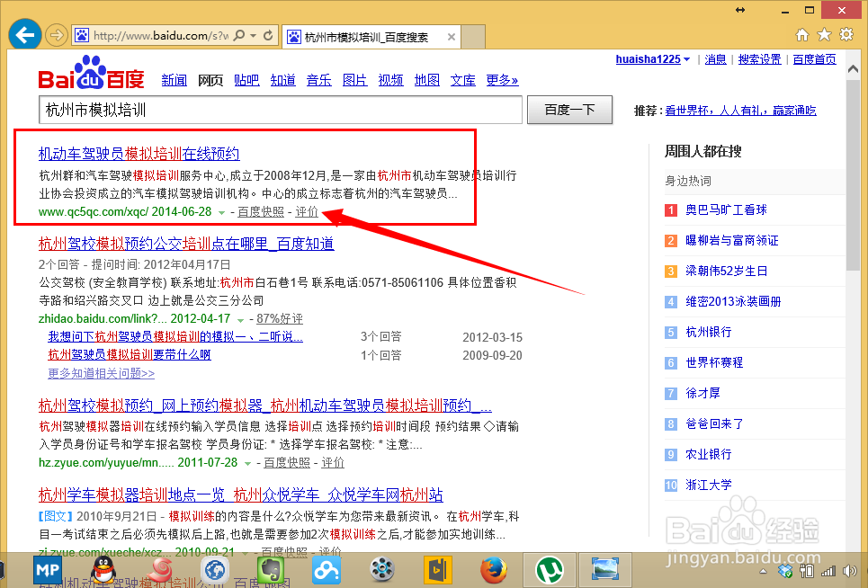Open the favorites star icon

coord(824,35)
